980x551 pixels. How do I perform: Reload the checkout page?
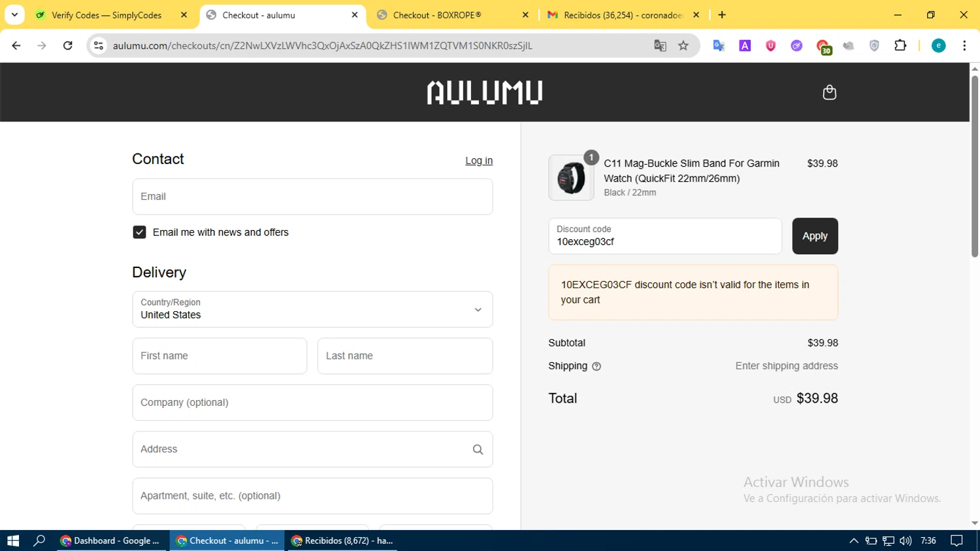tap(67, 45)
